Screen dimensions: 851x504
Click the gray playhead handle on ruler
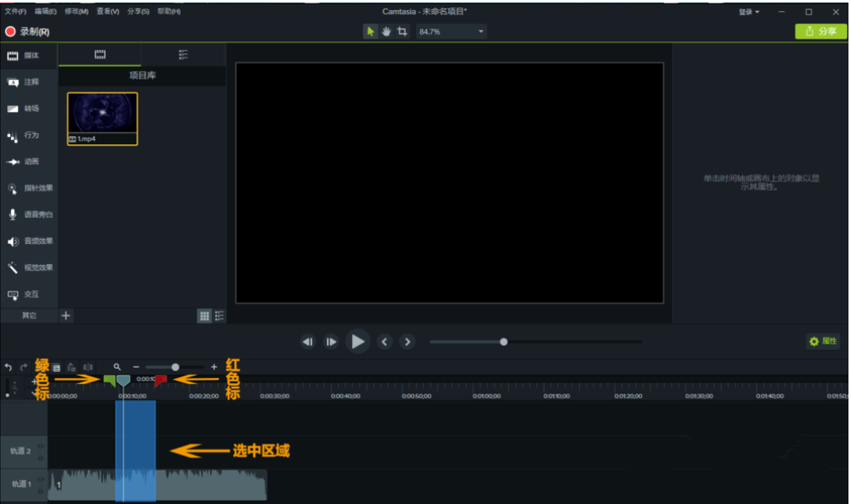[123, 380]
